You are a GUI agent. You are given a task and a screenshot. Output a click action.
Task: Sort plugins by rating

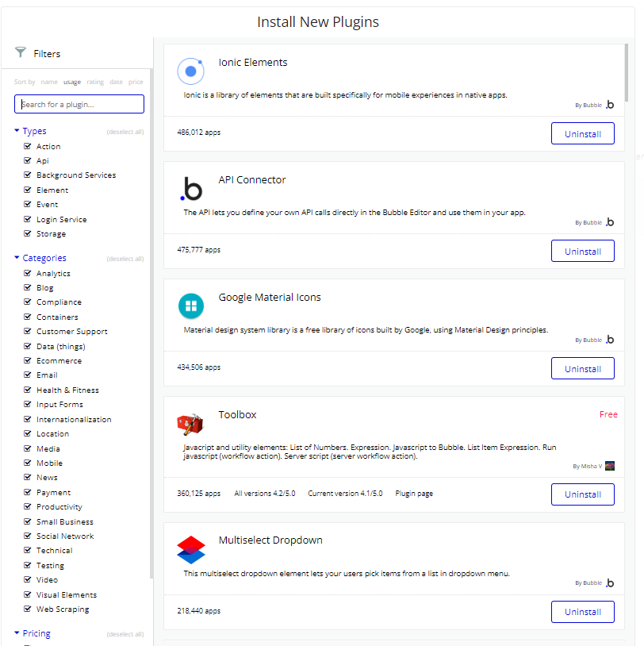tap(95, 82)
